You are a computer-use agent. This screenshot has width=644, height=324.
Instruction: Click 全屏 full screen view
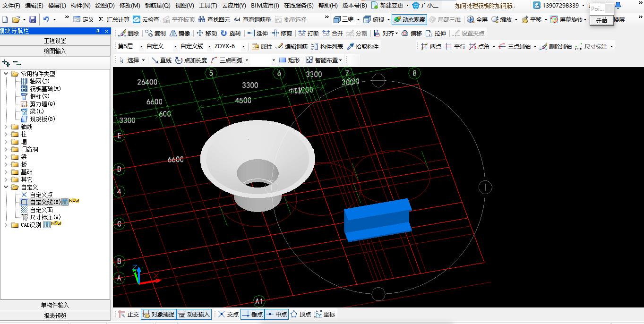(477, 20)
